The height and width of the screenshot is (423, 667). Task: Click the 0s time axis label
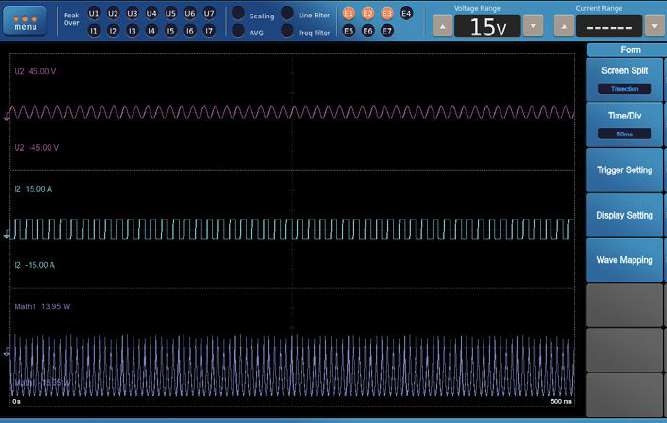coord(16,401)
